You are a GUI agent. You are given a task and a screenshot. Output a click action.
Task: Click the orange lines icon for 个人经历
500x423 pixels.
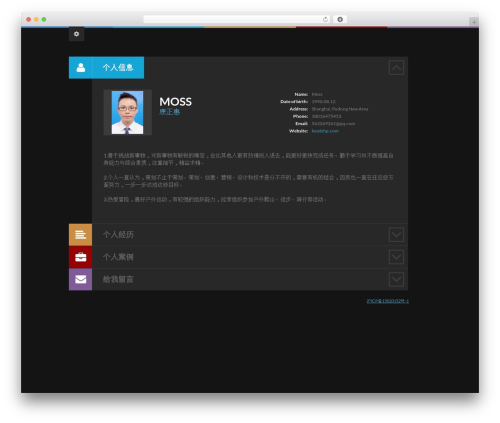[x=80, y=235]
